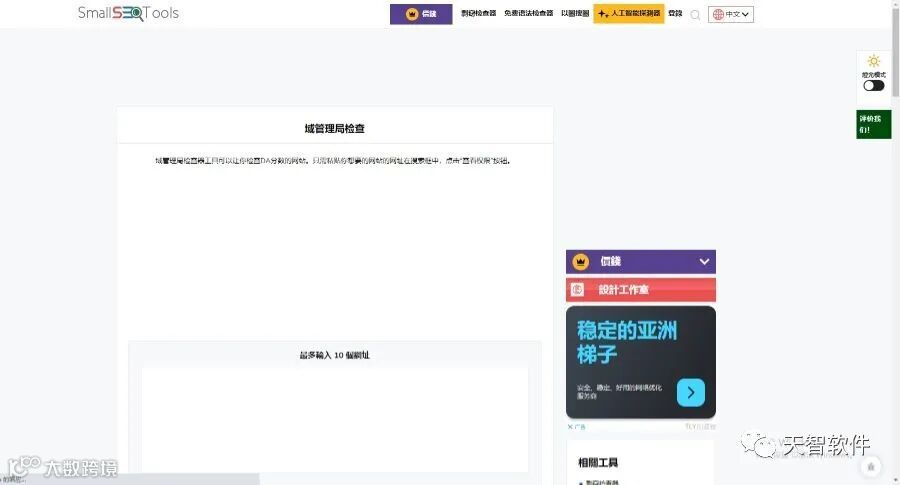Click the 域管理局检查 page heading

coord(335,129)
